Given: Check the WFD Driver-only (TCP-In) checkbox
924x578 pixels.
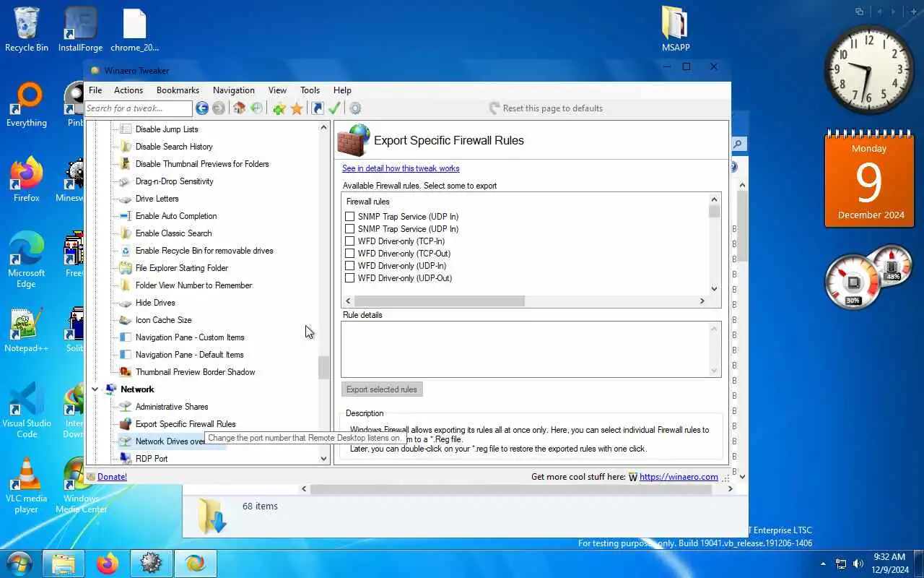Looking at the screenshot, I should tap(350, 241).
